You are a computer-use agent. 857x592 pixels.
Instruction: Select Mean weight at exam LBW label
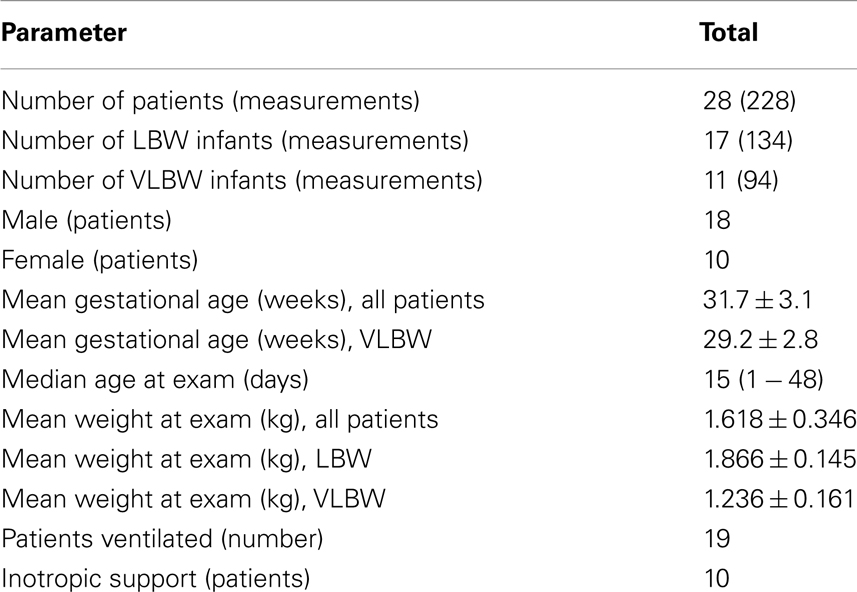[186, 460]
